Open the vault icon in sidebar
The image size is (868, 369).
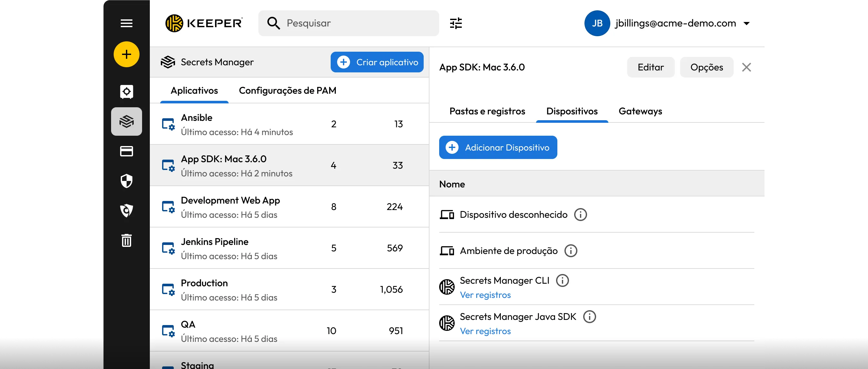tap(126, 91)
